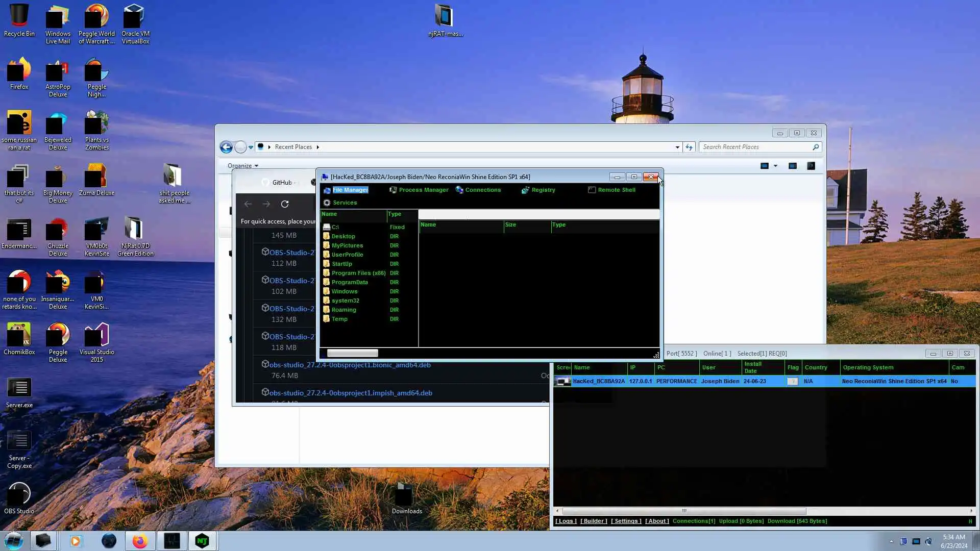Open the [Settings] link
This screenshot has width=980, height=551.
tap(626, 521)
